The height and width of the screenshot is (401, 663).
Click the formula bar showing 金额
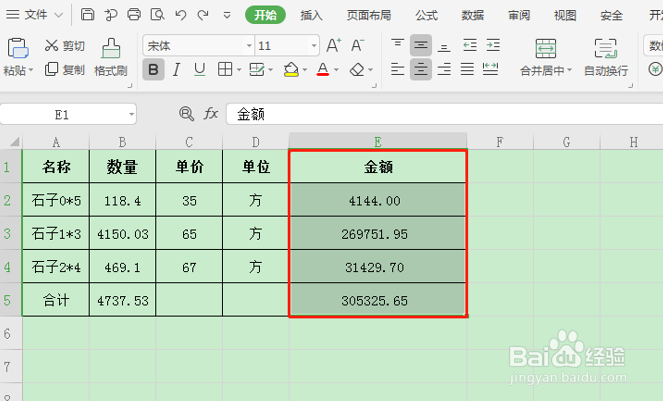click(444, 114)
